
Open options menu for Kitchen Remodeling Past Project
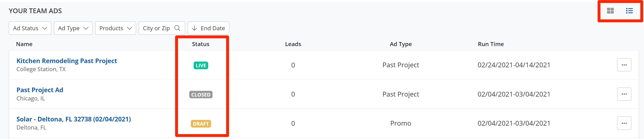pyautogui.click(x=624, y=65)
